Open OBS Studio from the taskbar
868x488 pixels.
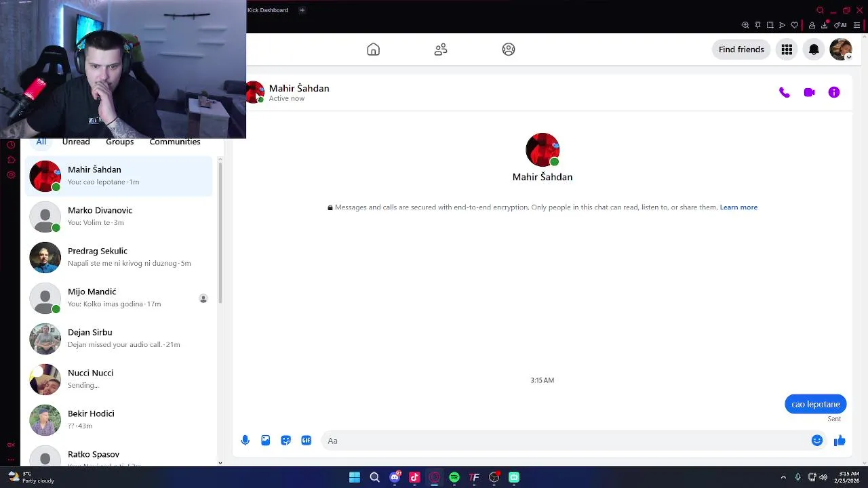494,477
